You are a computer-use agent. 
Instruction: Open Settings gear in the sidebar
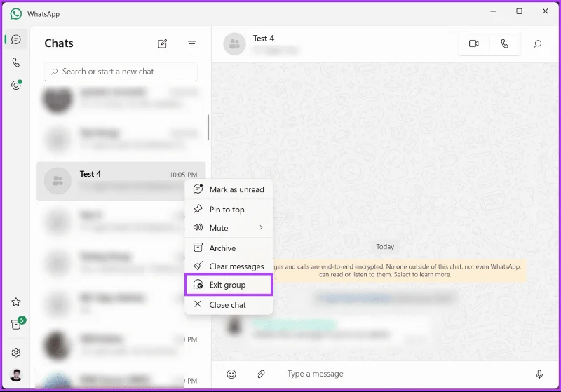15,353
